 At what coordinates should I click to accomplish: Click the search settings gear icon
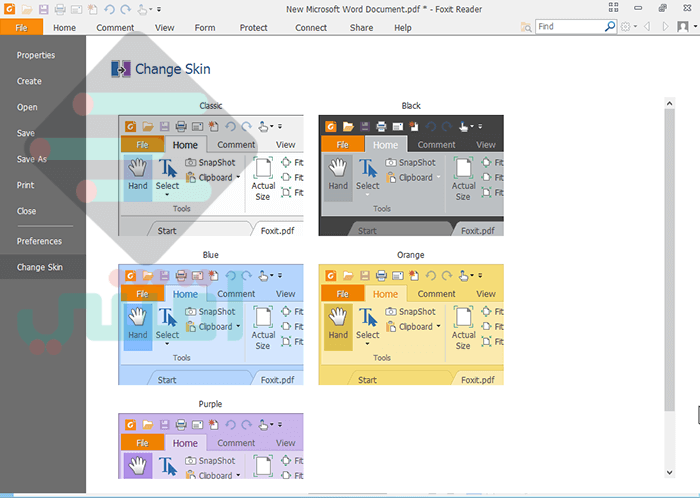pyautogui.click(x=625, y=27)
